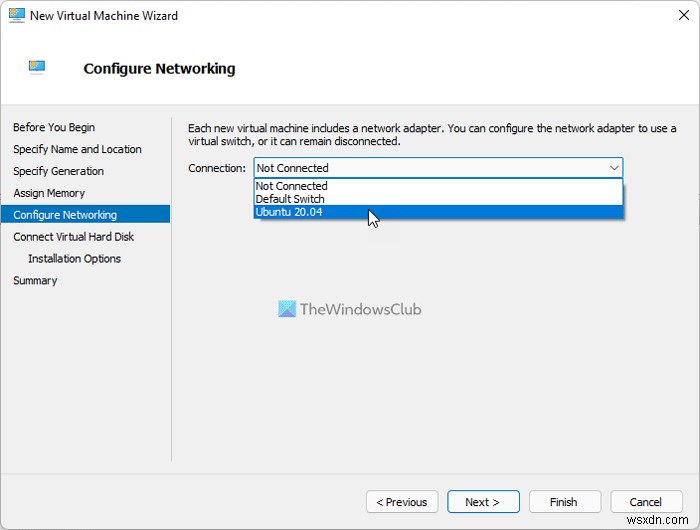The height and width of the screenshot is (530, 700).
Task: Jump to the Summary step
Action: coord(35,281)
